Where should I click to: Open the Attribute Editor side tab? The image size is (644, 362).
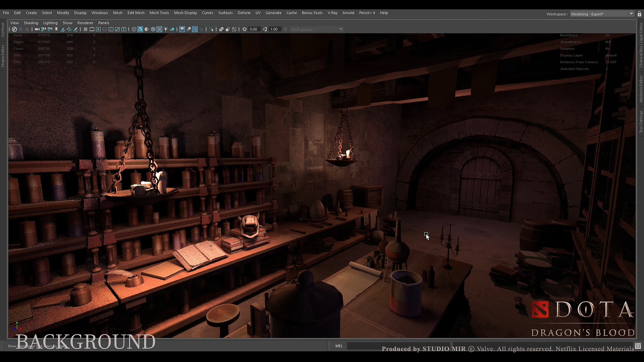click(x=641, y=89)
